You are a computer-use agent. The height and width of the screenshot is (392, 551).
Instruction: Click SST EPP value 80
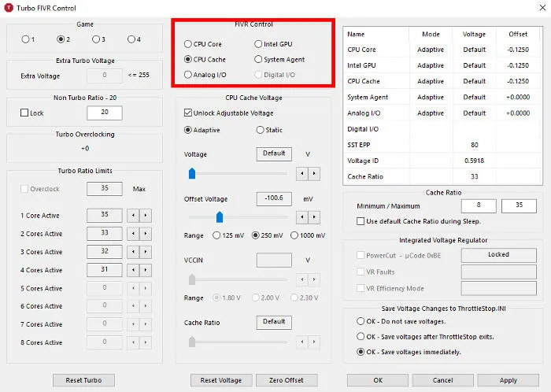475,145
